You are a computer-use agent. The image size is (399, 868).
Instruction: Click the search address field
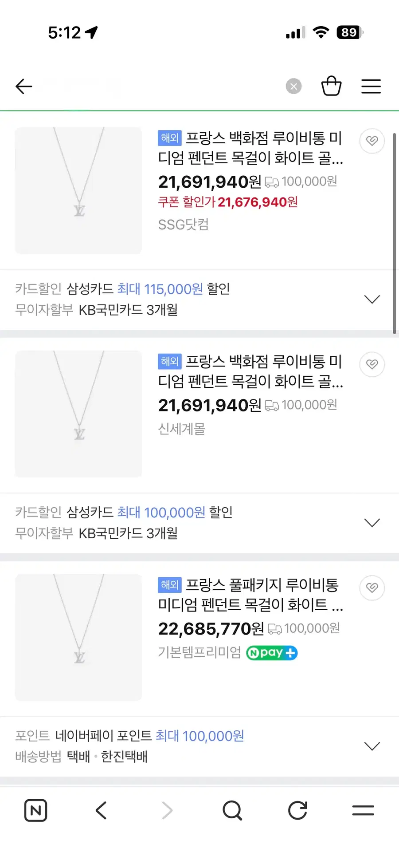click(155, 86)
